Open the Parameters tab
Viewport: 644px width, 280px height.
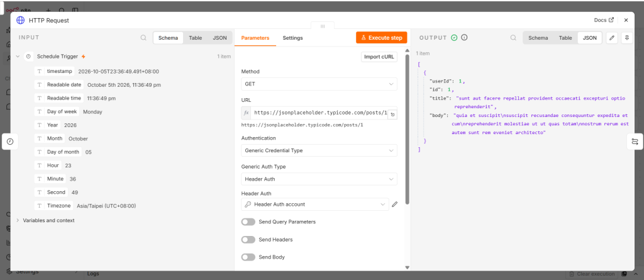255,38
